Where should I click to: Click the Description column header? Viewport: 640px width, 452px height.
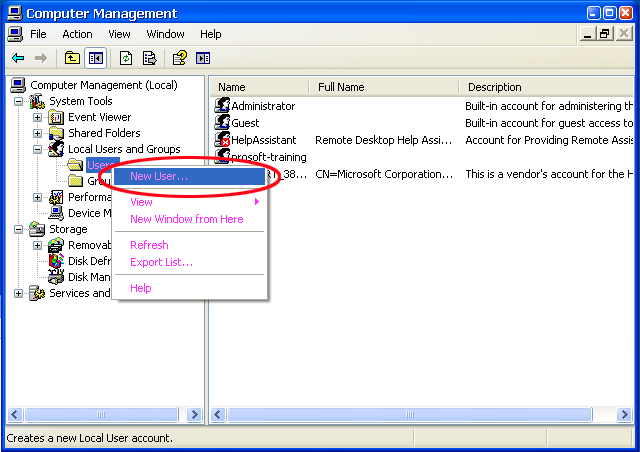click(x=494, y=87)
